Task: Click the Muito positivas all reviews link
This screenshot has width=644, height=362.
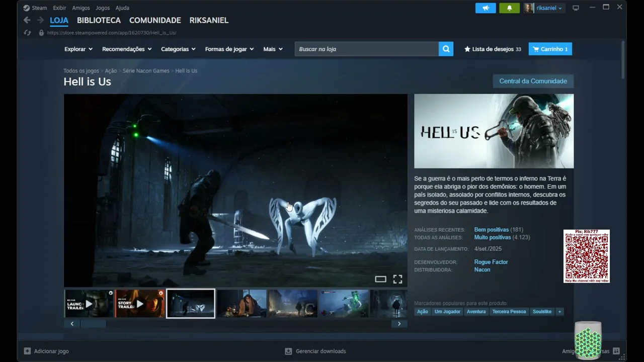Action: click(493, 237)
